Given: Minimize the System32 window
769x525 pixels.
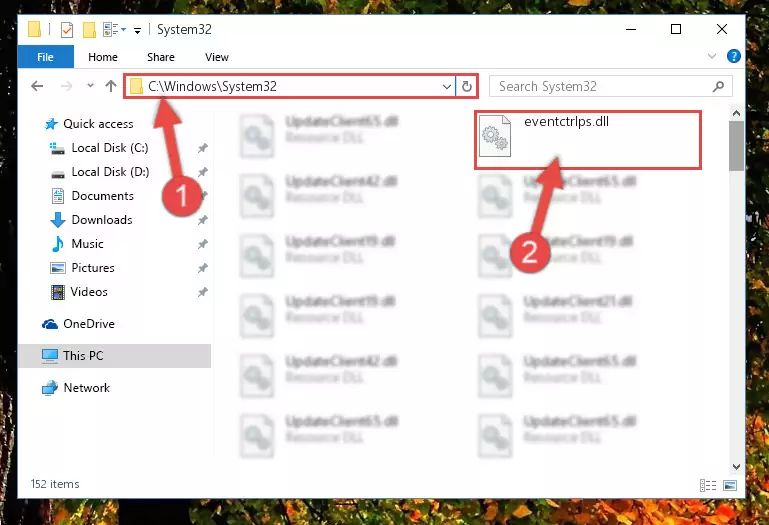Looking at the screenshot, I should (x=631, y=29).
